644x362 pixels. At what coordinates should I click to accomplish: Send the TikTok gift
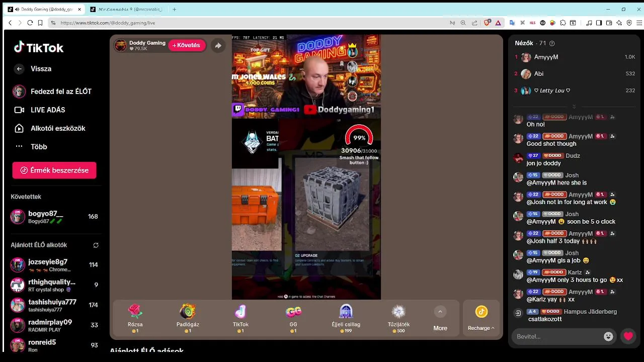point(240,318)
